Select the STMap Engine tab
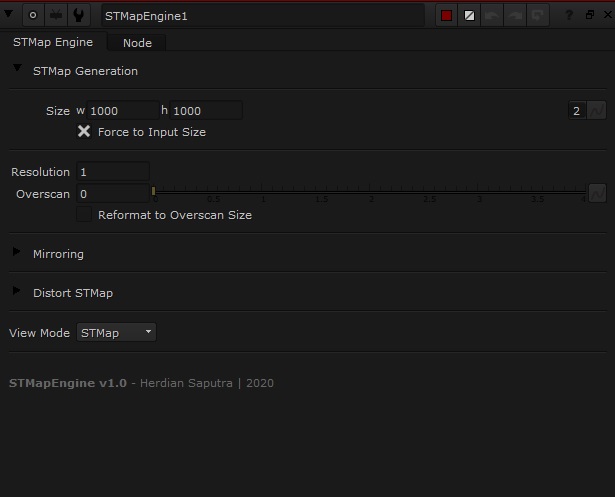615x497 pixels. [x=53, y=42]
